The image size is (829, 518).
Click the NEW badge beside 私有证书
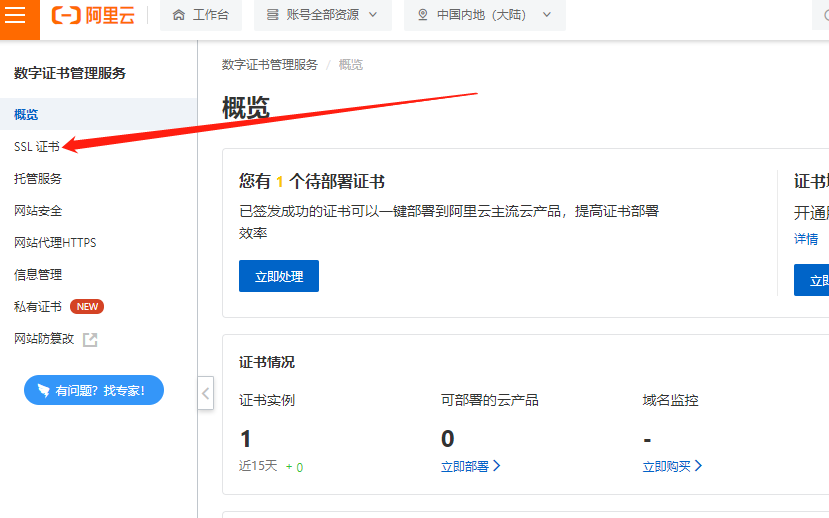point(87,307)
